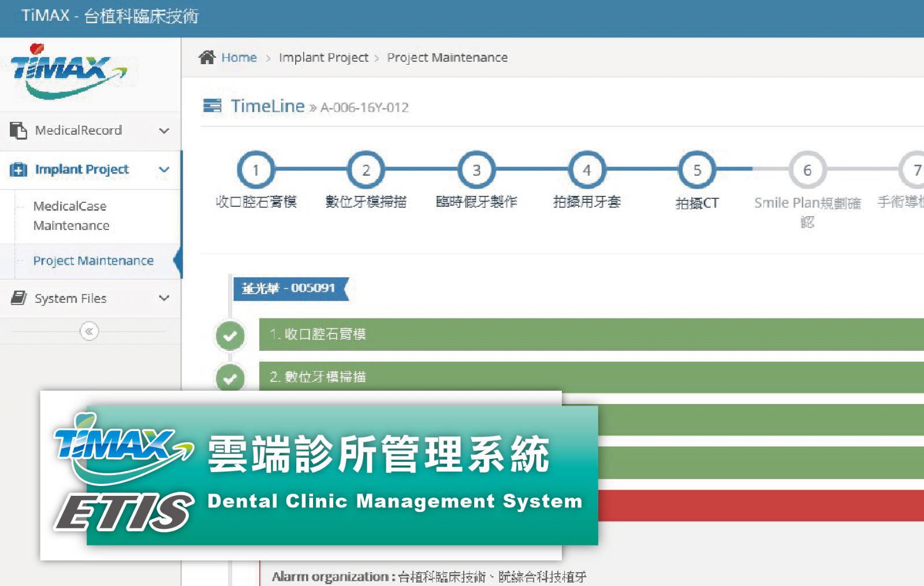The image size is (924, 586).
Task: Click step label 數位牙模掃描 under circle 2
Action: pos(366,202)
